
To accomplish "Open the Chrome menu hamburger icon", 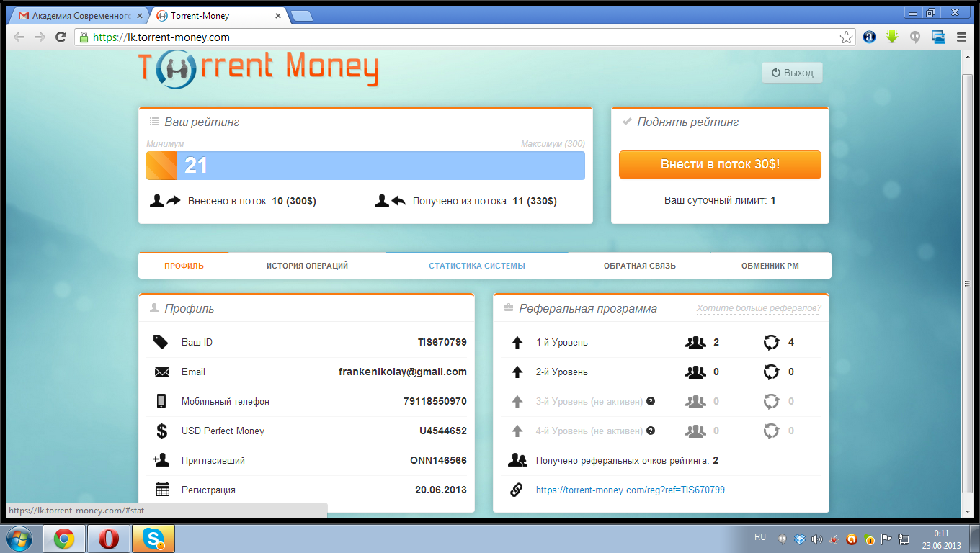I will tap(961, 37).
